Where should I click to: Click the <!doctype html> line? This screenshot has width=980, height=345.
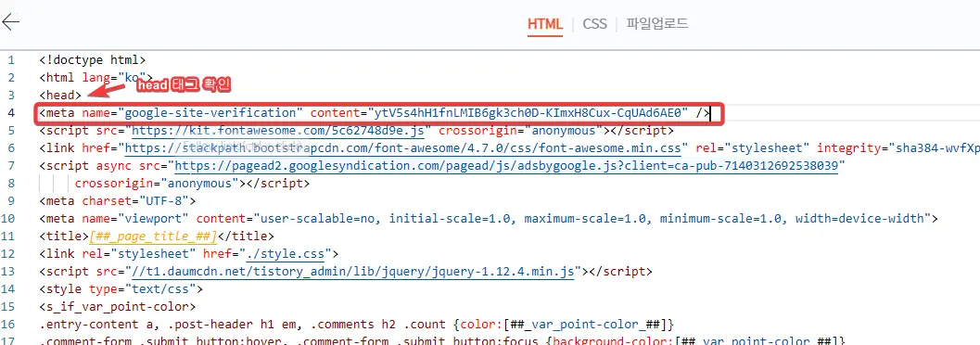93,60
